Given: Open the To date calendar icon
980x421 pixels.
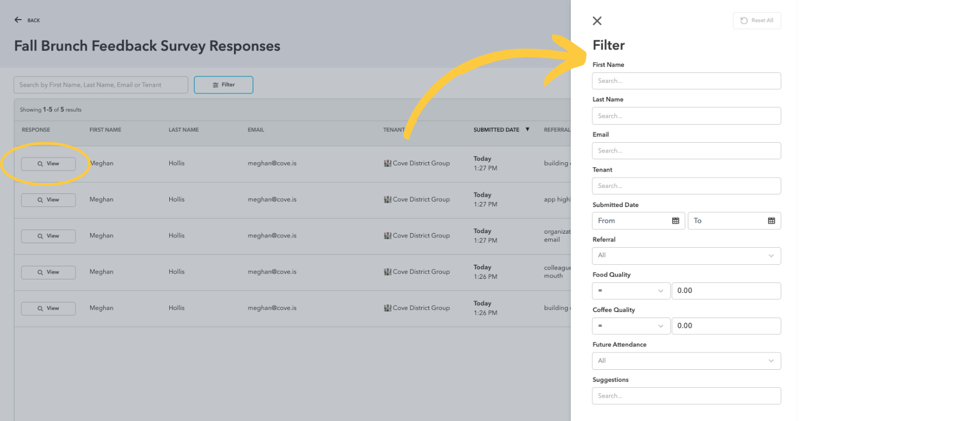Looking at the screenshot, I should click(x=771, y=221).
